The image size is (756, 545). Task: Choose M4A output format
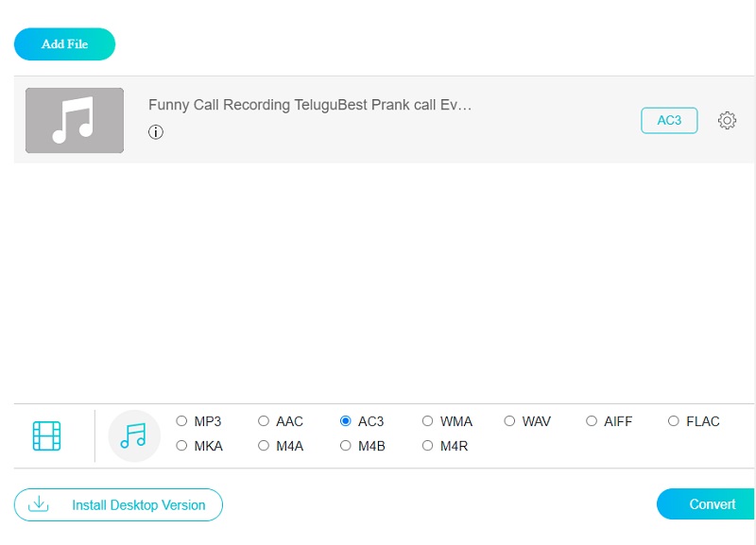(265, 446)
